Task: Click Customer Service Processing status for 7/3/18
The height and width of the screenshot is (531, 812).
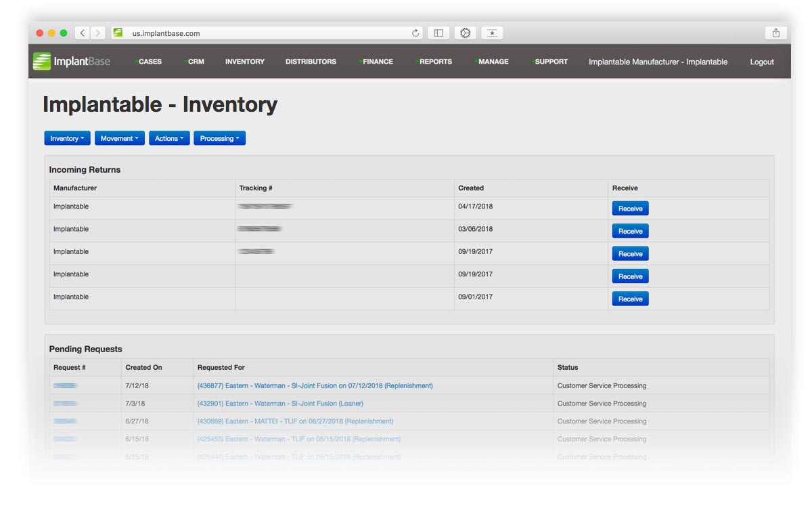Action: pos(602,403)
